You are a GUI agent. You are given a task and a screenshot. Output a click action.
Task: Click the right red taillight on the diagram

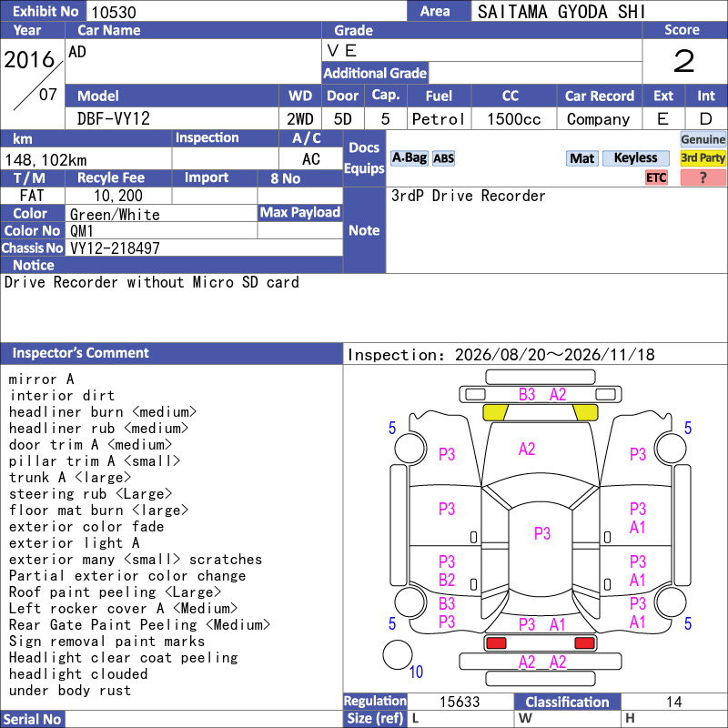[x=584, y=643]
